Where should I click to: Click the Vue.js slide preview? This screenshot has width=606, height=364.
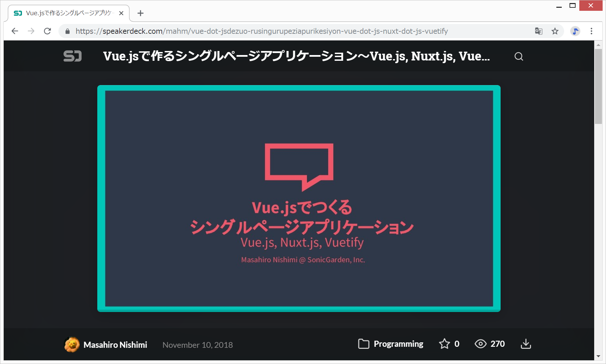point(299,199)
